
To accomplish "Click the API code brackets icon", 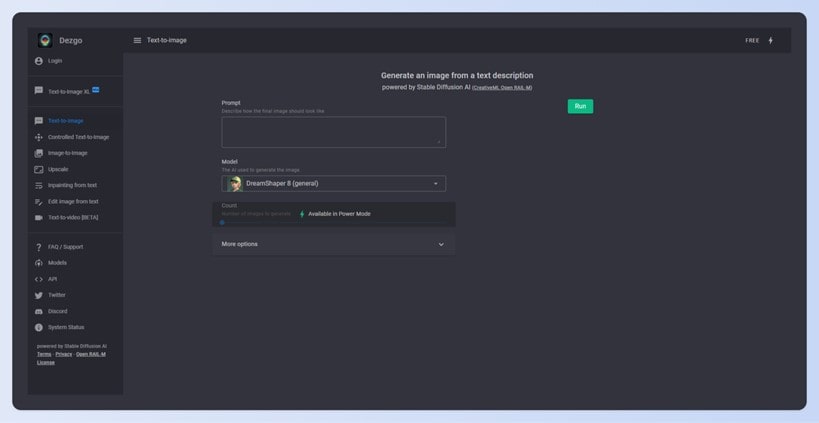I will pos(39,279).
